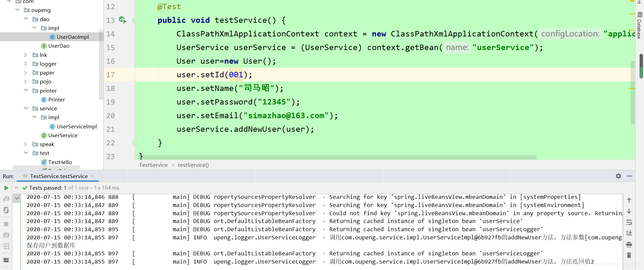The width and height of the screenshot is (644, 270).
Task: Click the testService() breadcrumb
Action: [x=193, y=165]
